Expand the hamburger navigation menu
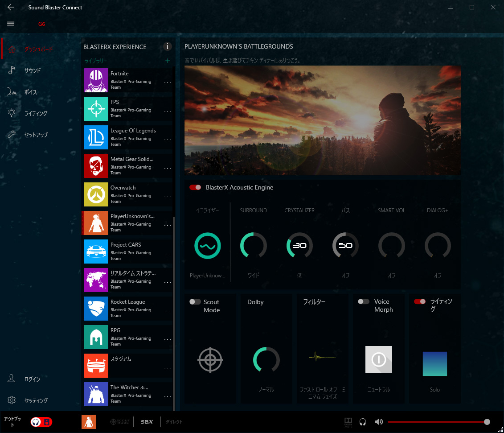 pyautogui.click(x=11, y=24)
